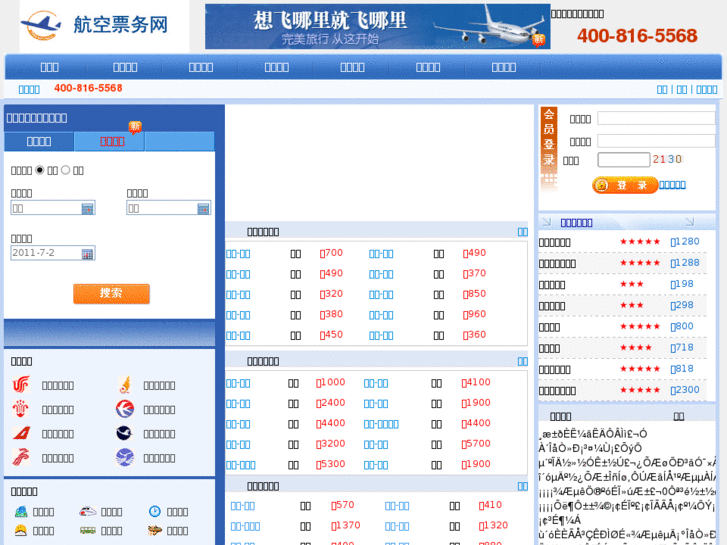The height and width of the screenshot is (545, 727).
Task: Open the calendar beside date 2011-7-2
Action: tap(87, 254)
